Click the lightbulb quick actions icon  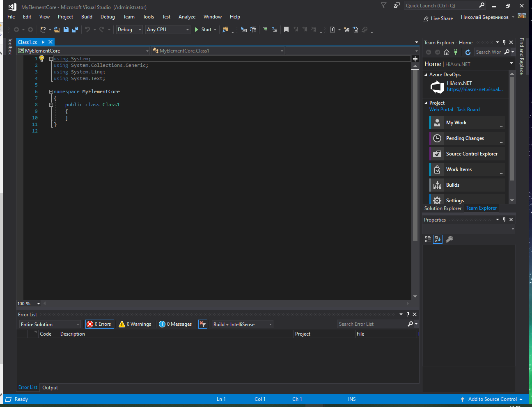coord(41,59)
